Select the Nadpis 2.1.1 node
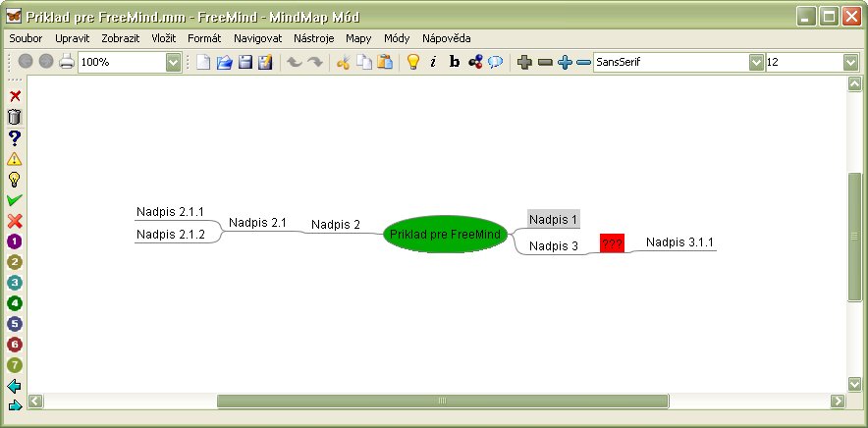 click(x=171, y=211)
